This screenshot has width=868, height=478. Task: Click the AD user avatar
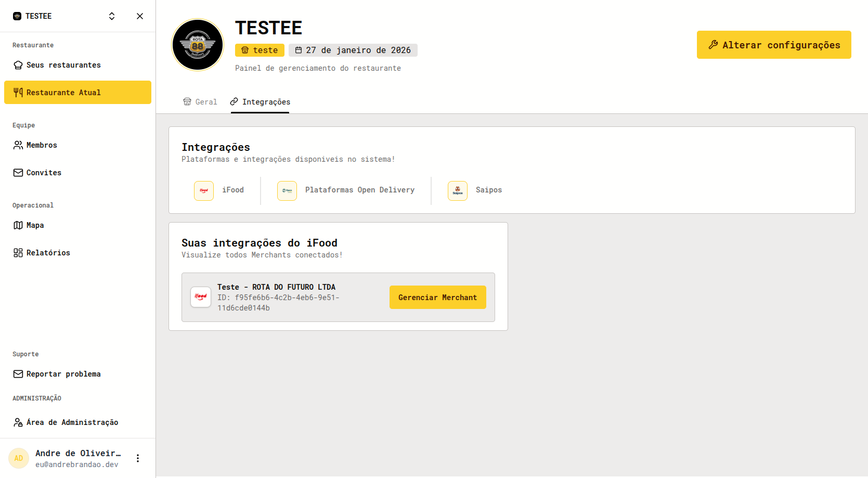(x=19, y=458)
